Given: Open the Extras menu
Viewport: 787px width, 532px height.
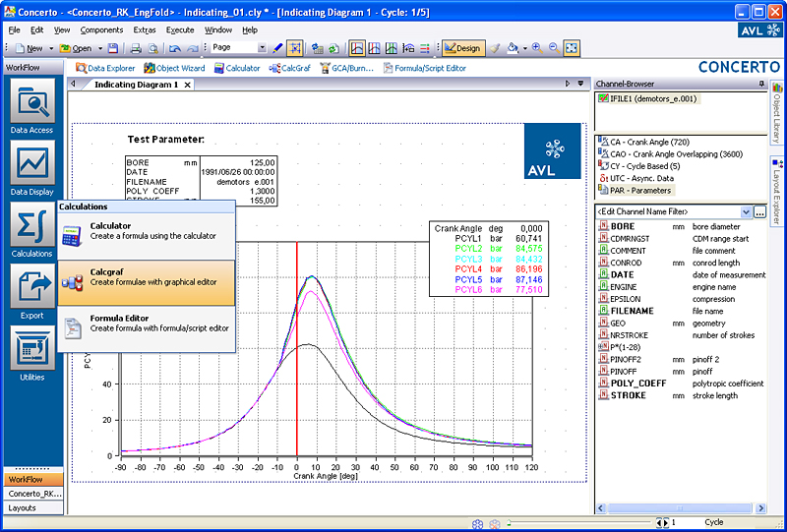Looking at the screenshot, I should point(145,30).
